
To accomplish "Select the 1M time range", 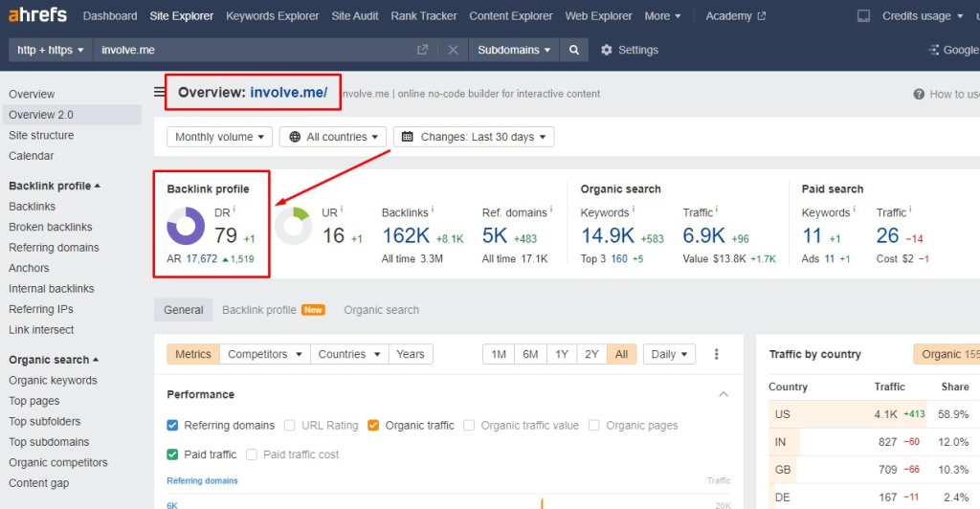I will [x=499, y=354].
